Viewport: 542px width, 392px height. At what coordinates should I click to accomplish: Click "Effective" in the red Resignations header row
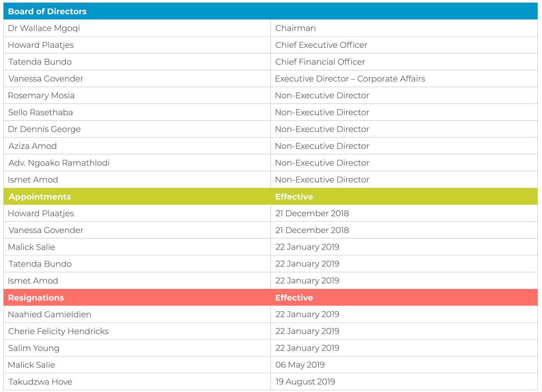(294, 297)
